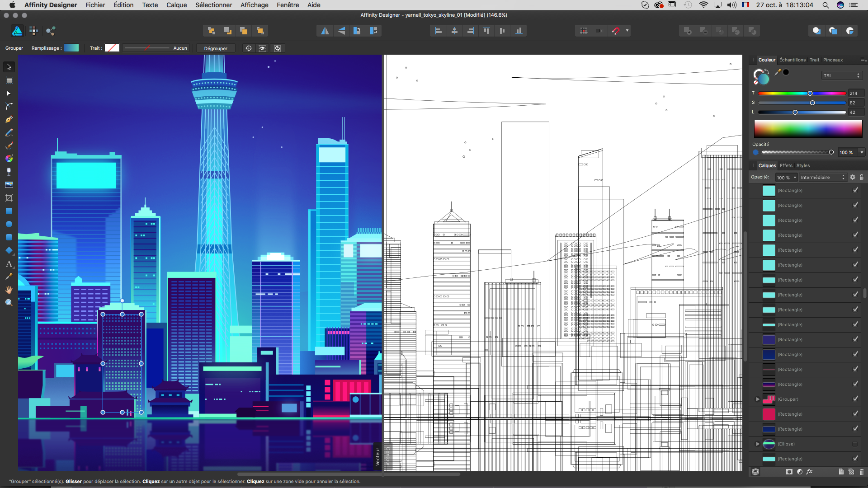This screenshot has height=488, width=868.
Task: Switch to the Échantillons tab
Action: point(792,60)
